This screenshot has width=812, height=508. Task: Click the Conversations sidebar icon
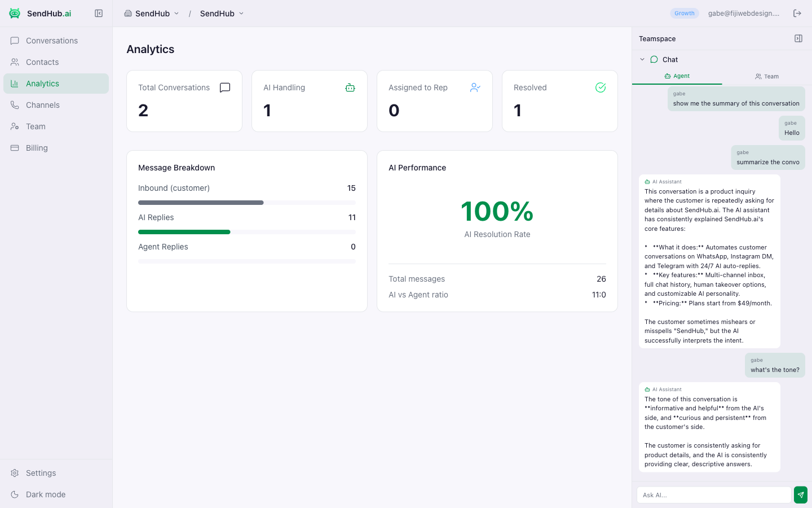[15, 41]
